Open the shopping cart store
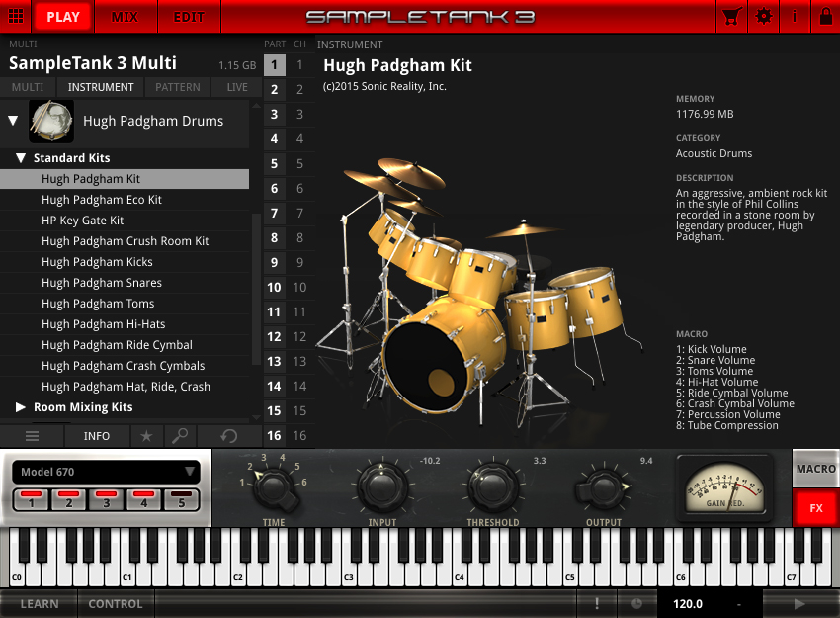840x618 pixels. tap(731, 17)
